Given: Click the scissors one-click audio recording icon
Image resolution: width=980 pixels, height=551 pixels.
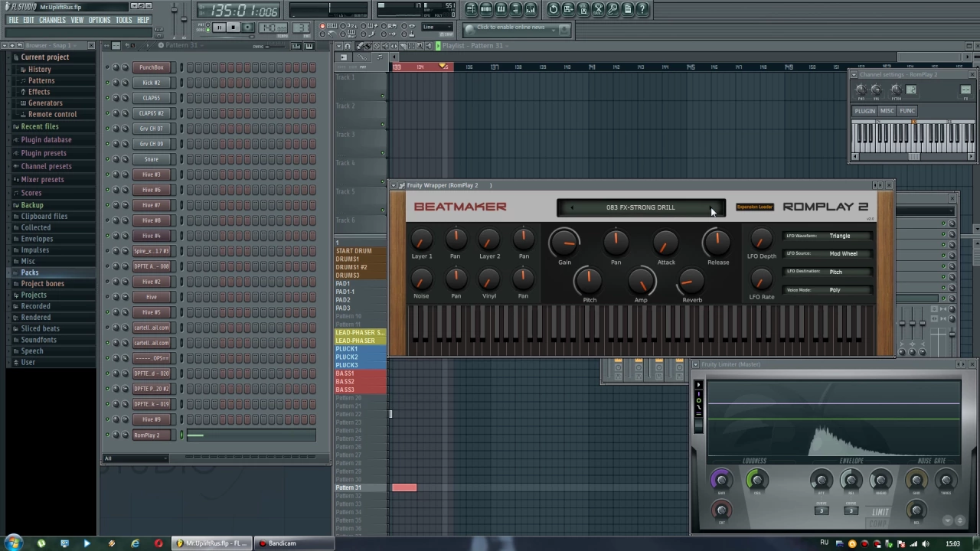Looking at the screenshot, I should point(599,9).
